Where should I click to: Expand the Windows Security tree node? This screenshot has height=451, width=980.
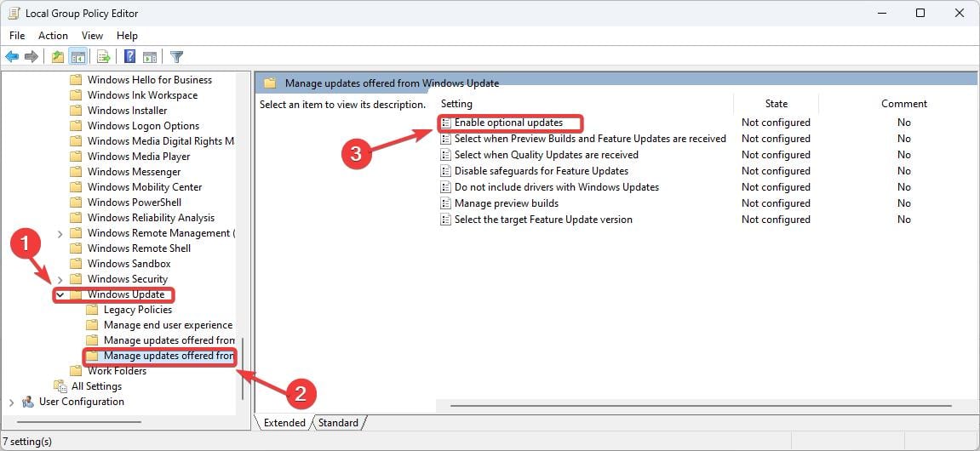coord(60,279)
